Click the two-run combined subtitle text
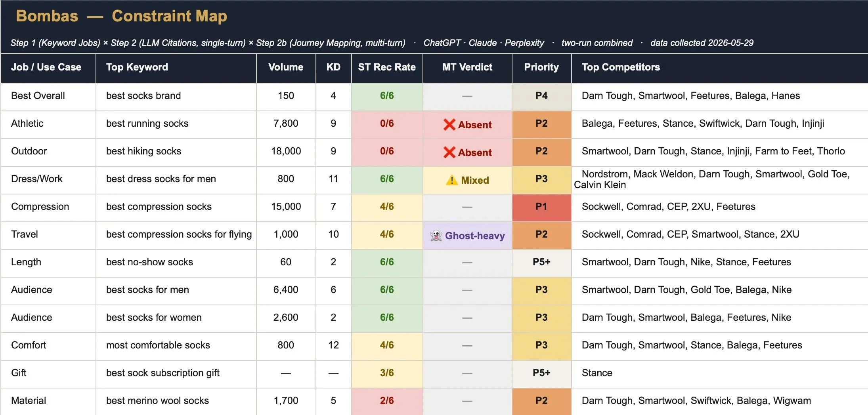The image size is (868, 415). click(x=597, y=43)
